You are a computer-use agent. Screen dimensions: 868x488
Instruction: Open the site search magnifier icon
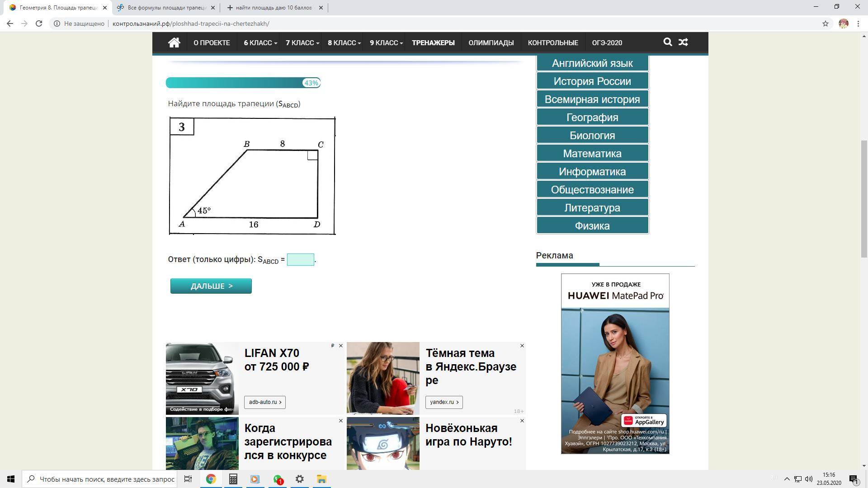click(667, 42)
